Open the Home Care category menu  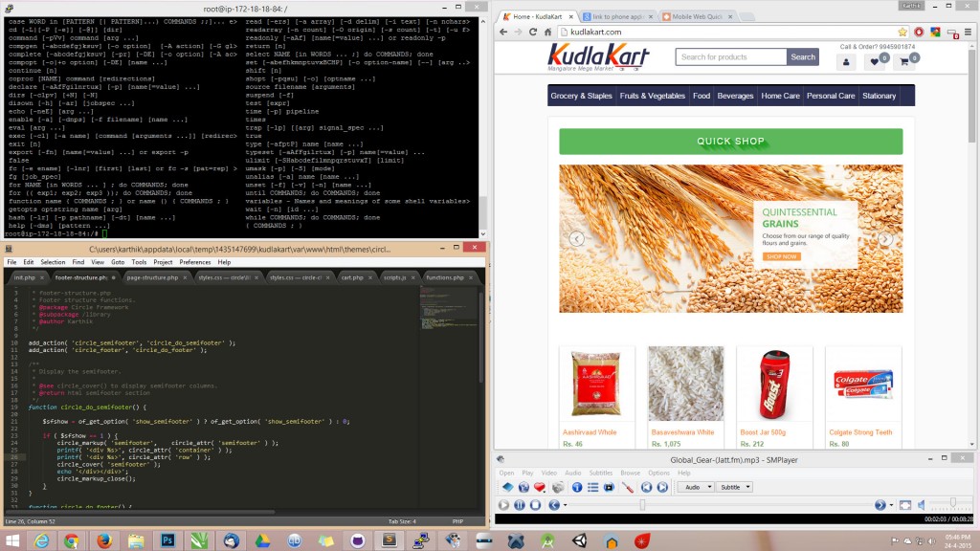pyautogui.click(x=781, y=96)
